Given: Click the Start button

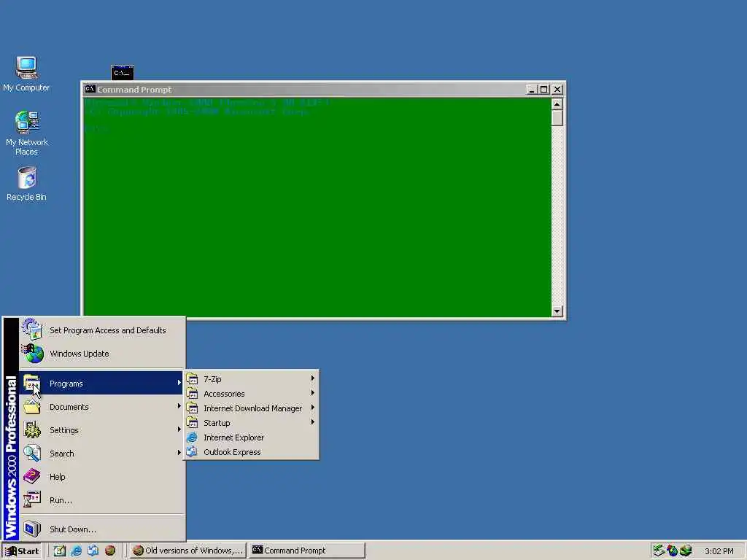Looking at the screenshot, I should (x=22, y=551).
